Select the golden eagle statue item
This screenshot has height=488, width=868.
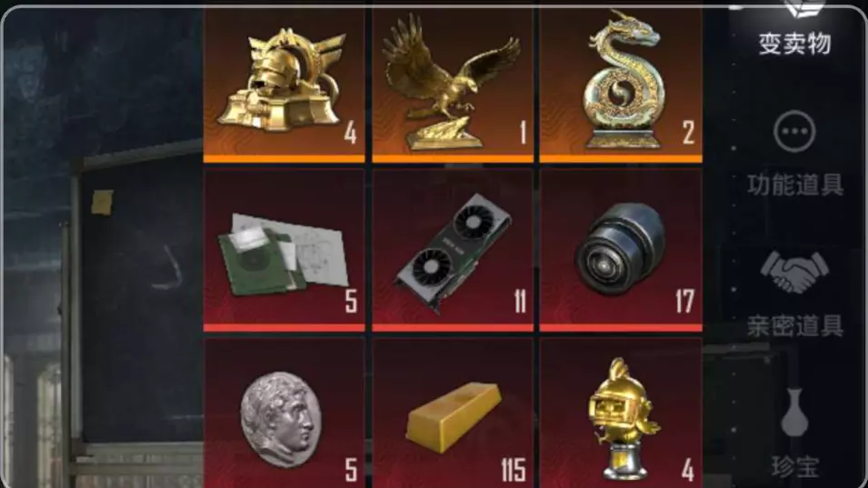(453, 85)
